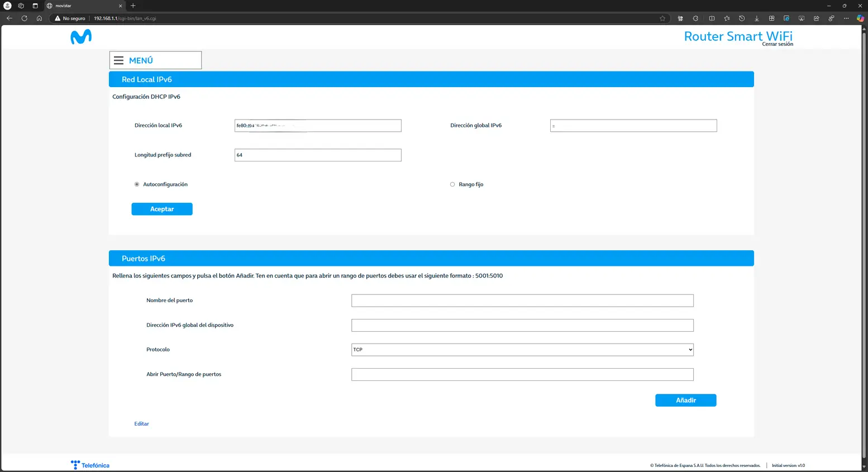Image resolution: width=868 pixels, height=472 pixels.
Task: Click the Protocolo label
Action: click(x=158, y=350)
